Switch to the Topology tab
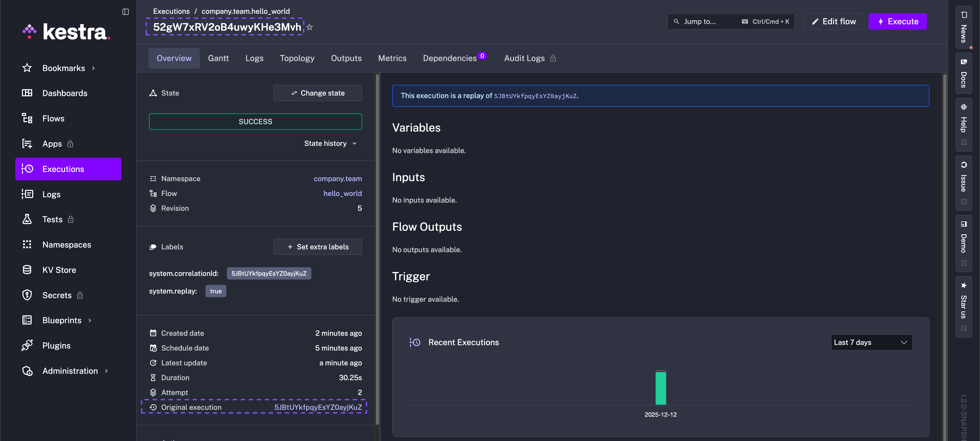The width and height of the screenshot is (980, 441). pos(297,58)
